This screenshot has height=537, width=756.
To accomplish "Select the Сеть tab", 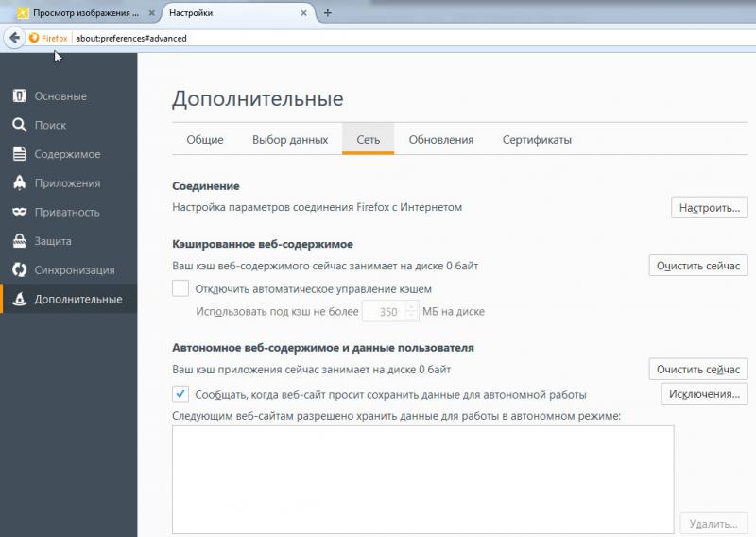I will click(x=369, y=139).
